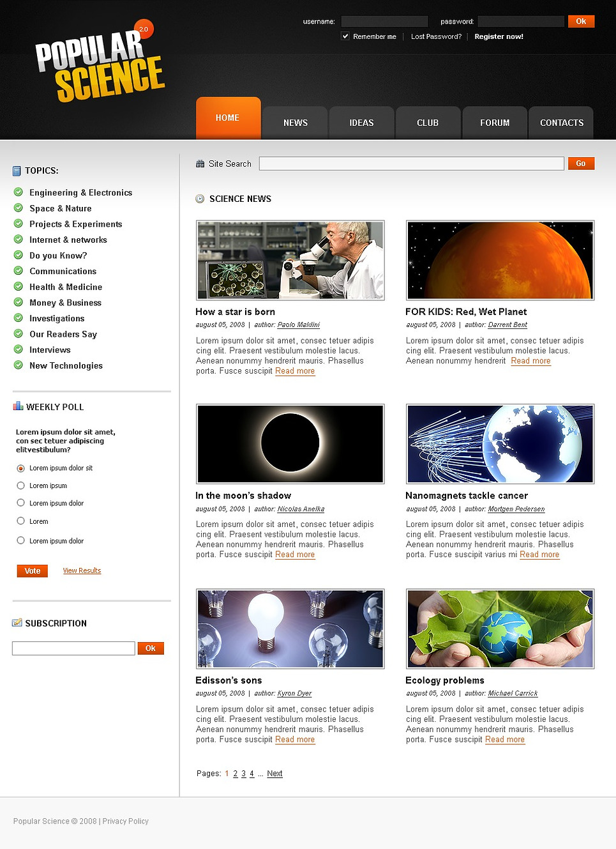The width and height of the screenshot is (616, 849).
Task: Focus the username field
Action: point(384,21)
